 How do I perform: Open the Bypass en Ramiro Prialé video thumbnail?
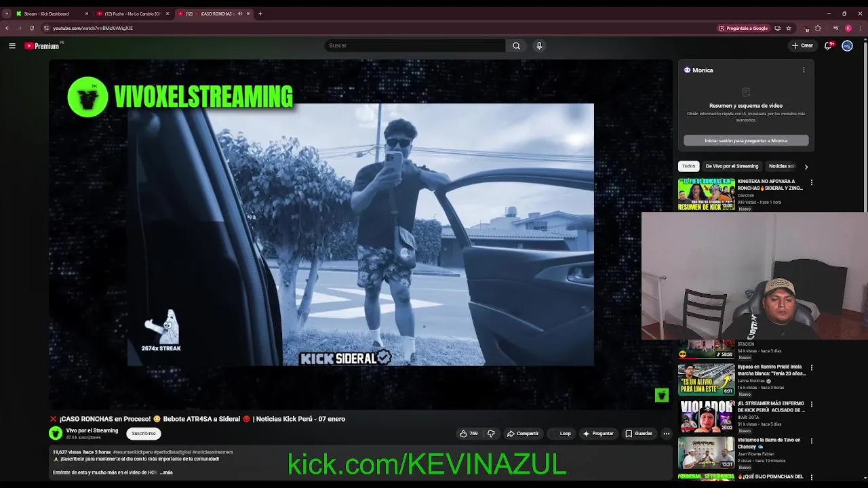pos(706,380)
